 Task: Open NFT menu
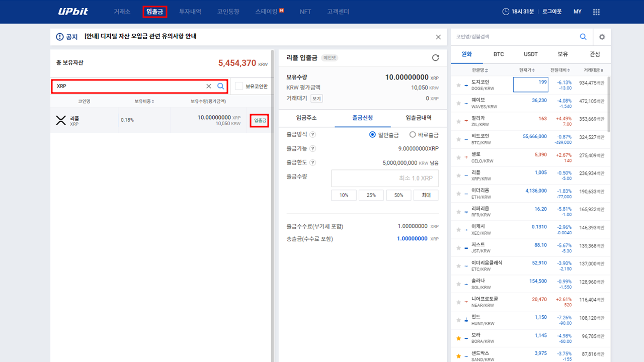pyautogui.click(x=305, y=12)
